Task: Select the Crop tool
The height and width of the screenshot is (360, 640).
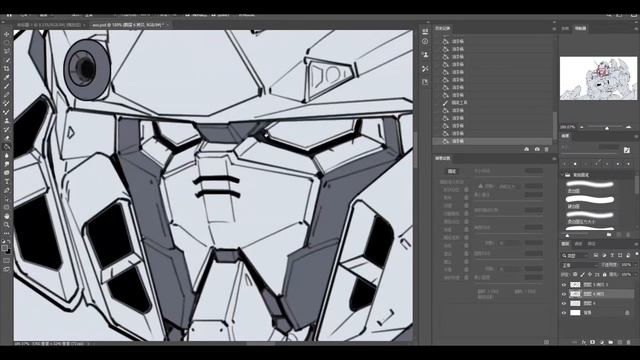Action: point(7,69)
